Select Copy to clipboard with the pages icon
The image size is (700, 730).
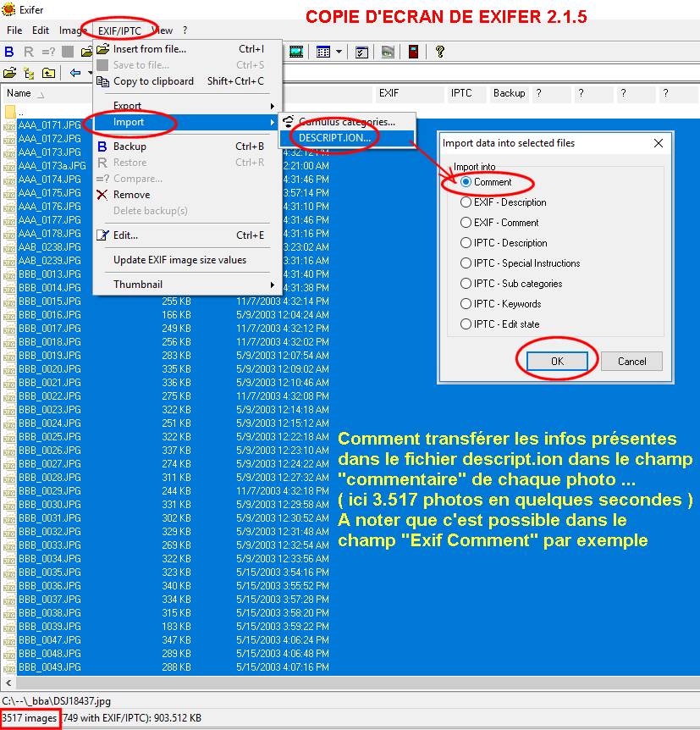pyautogui.click(x=153, y=81)
